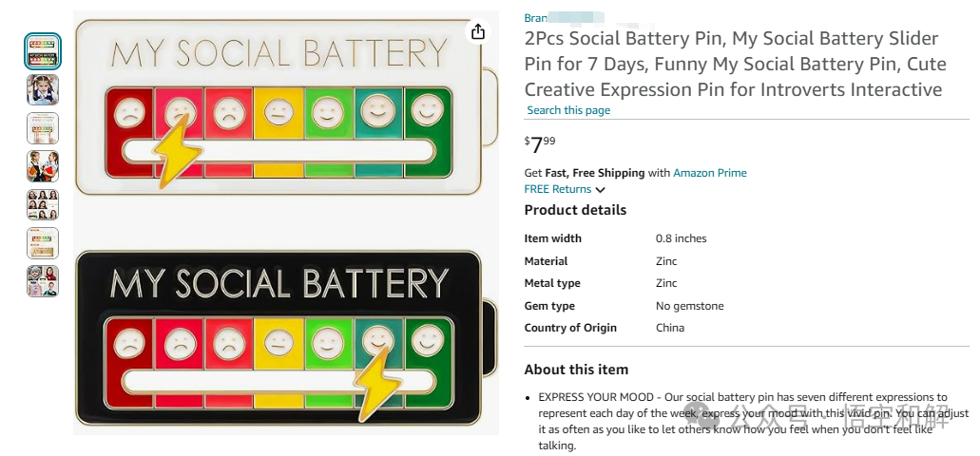Click the lightning bolt slider on the black pin
The height and width of the screenshot is (456, 980).
(376, 384)
